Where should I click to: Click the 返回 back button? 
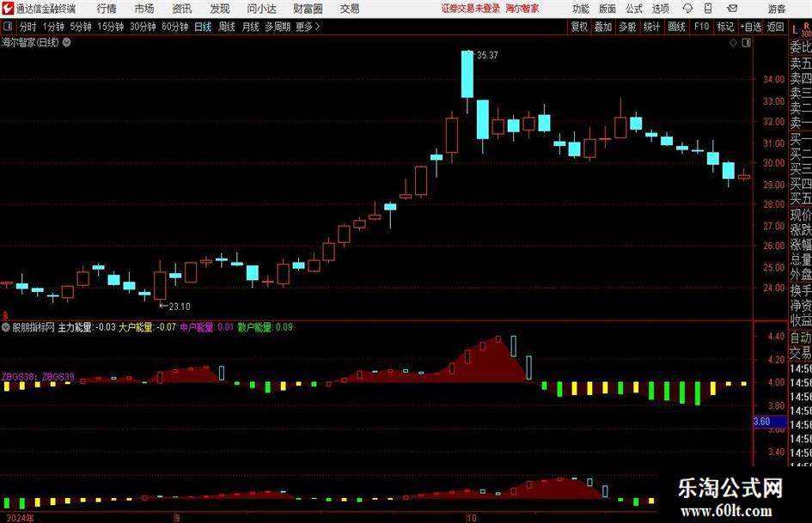click(775, 27)
